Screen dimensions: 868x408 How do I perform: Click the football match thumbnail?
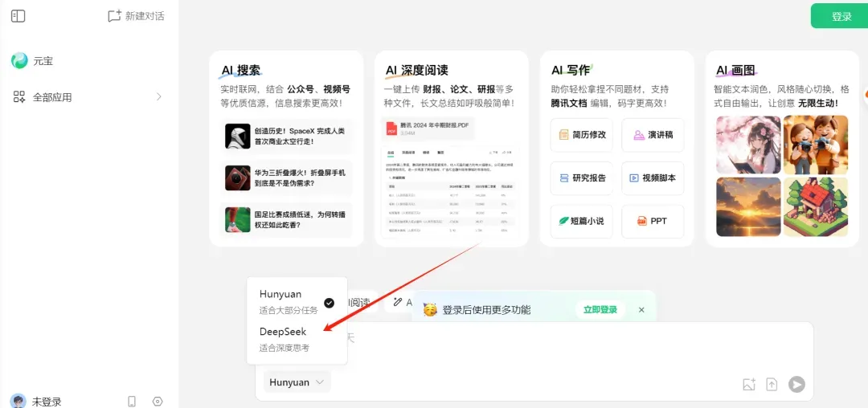(237, 219)
